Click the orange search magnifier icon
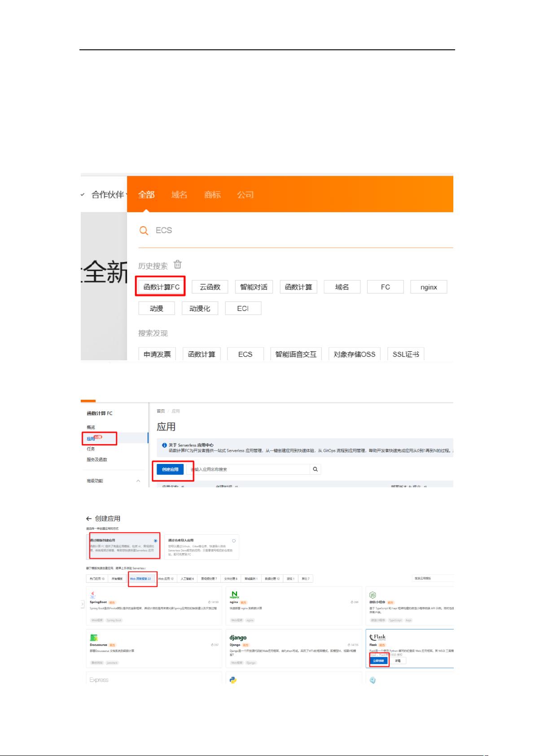The height and width of the screenshot is (756, 535). click(144, 231)
